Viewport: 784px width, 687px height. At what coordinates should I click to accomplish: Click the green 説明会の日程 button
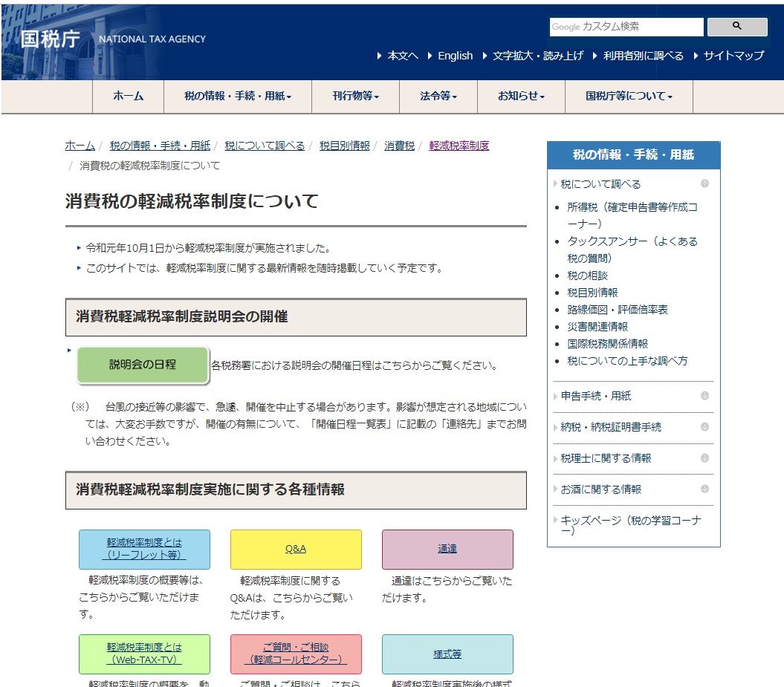point(143,365)
